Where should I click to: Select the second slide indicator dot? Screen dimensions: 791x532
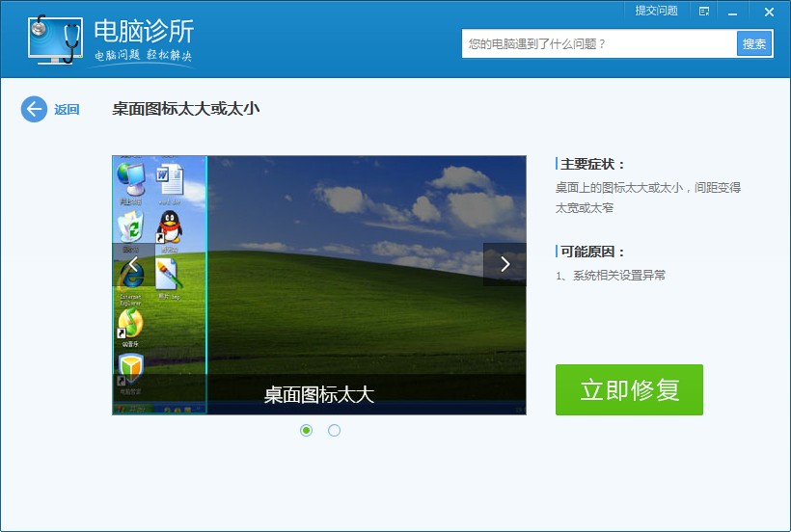(x=334, y=430)
